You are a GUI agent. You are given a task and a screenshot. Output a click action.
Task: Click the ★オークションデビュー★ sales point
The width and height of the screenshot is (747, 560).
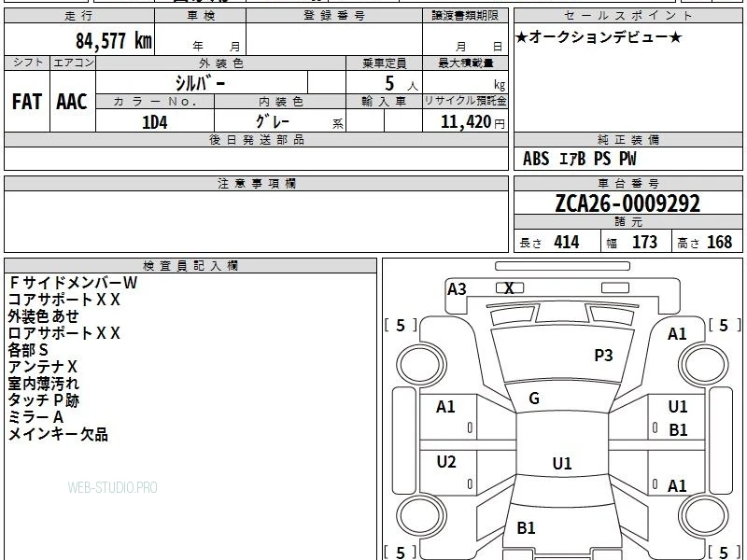point(599,37)
